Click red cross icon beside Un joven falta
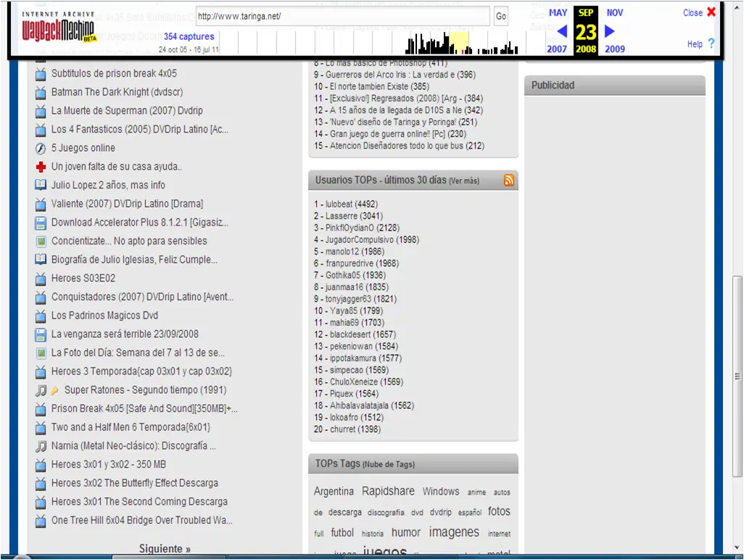The width and height of the screenshot is (744, 560). pos(41,167)
